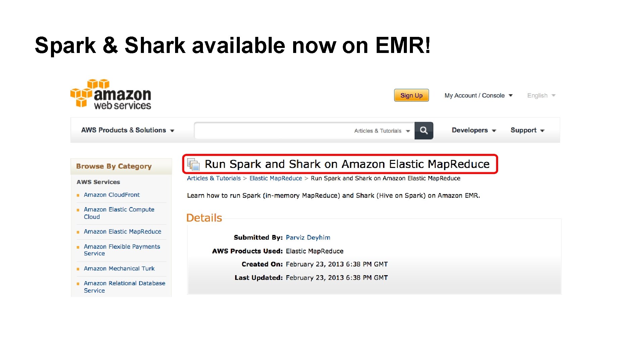Screen dimensions: 644x362
Task: Select Amazon CloudFront from AWS Services list
Action: 111,195
